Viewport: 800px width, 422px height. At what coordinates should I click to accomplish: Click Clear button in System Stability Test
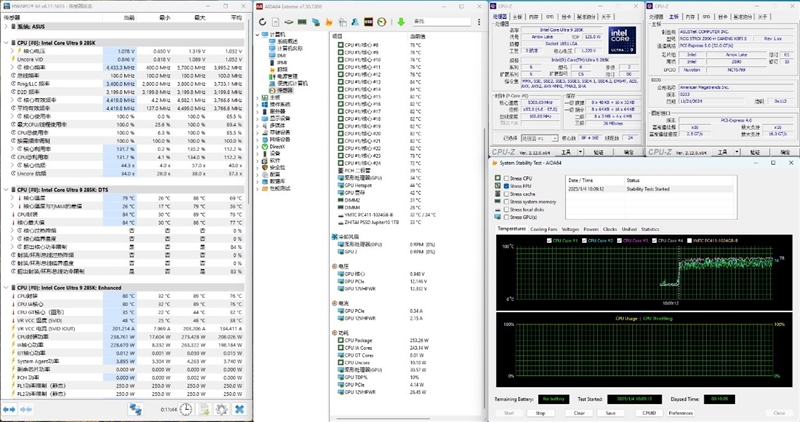[x=579, y=413]
